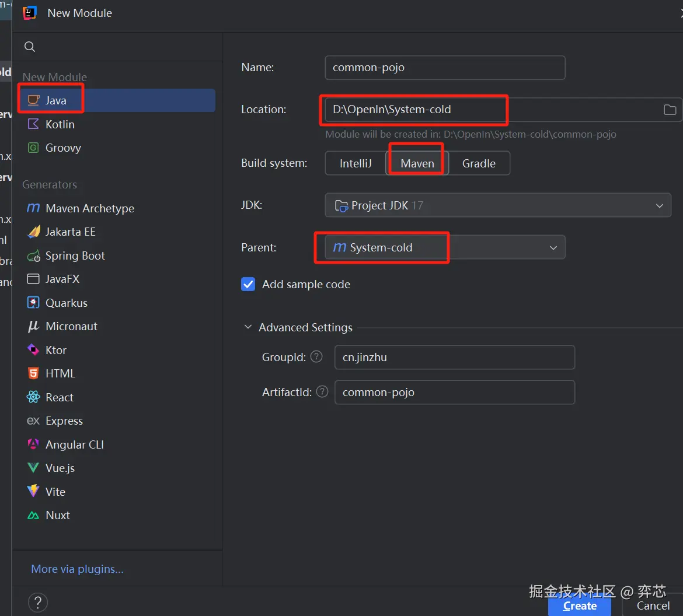Click the Vue.js icon
This screenshot has width=683, height=616.
coord(33,468)
